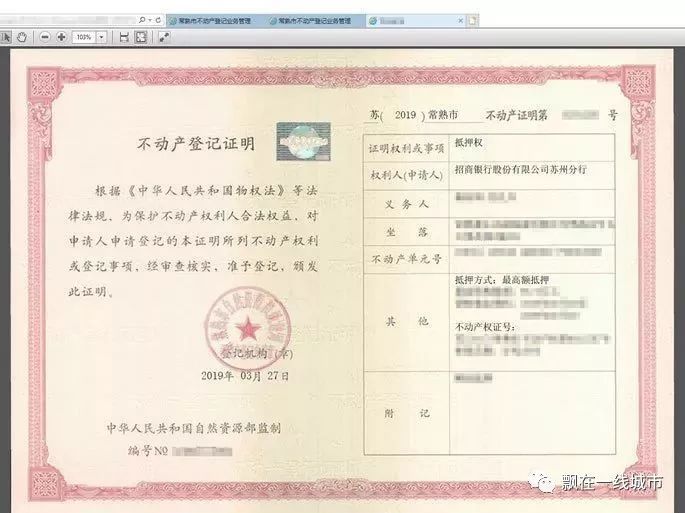Activate the hand pan tool
685x513 pixels.
pos(22,37)
